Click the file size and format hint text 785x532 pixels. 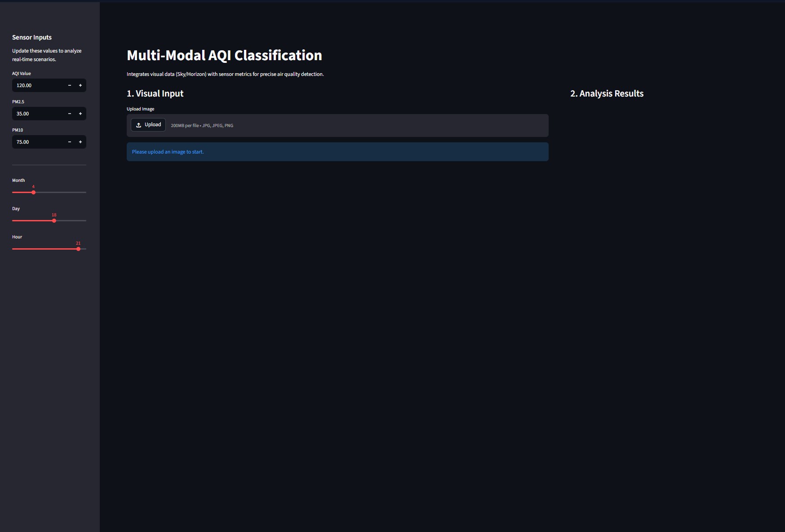202,126
